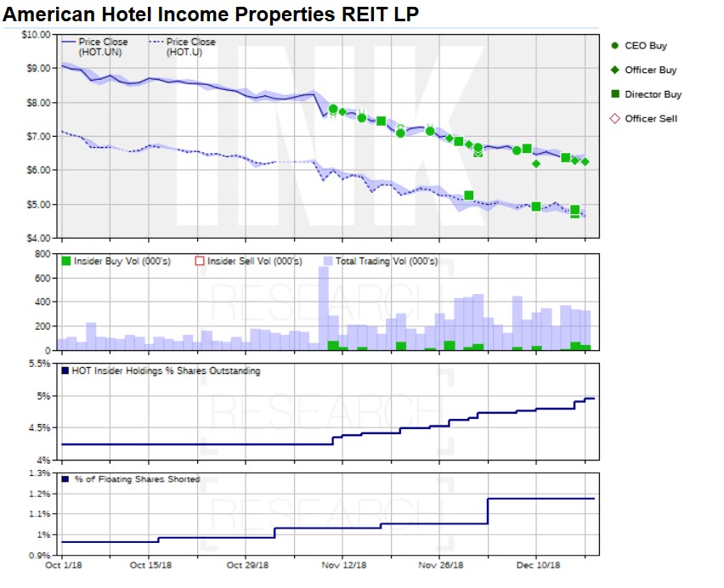Click the tallest trading volume bar
The height and width of the screenshot is (588, 724).
click(323, 308)
